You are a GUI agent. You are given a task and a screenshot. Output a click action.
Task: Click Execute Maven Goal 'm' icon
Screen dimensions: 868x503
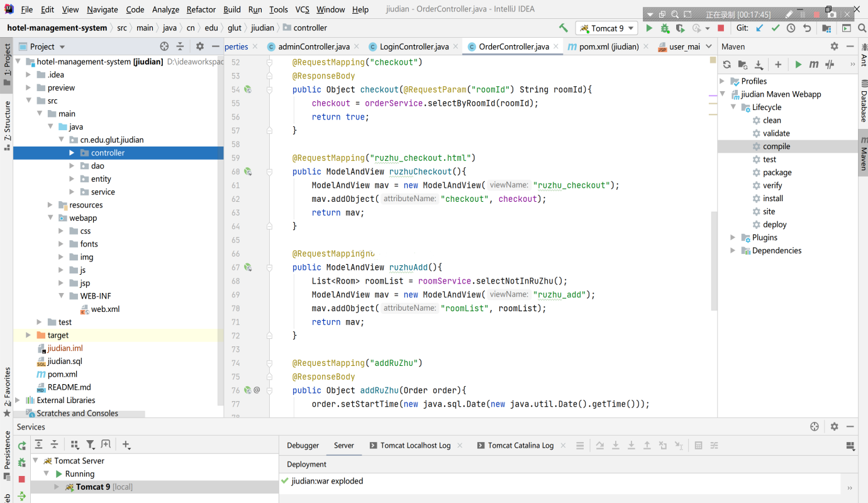point(814,64)
